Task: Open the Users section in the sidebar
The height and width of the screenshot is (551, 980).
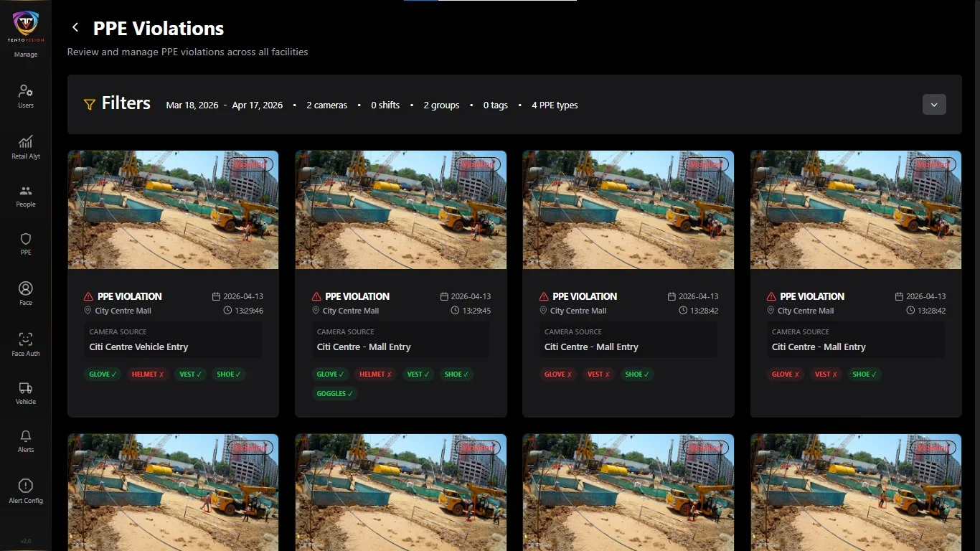Action: pos(26,96)
